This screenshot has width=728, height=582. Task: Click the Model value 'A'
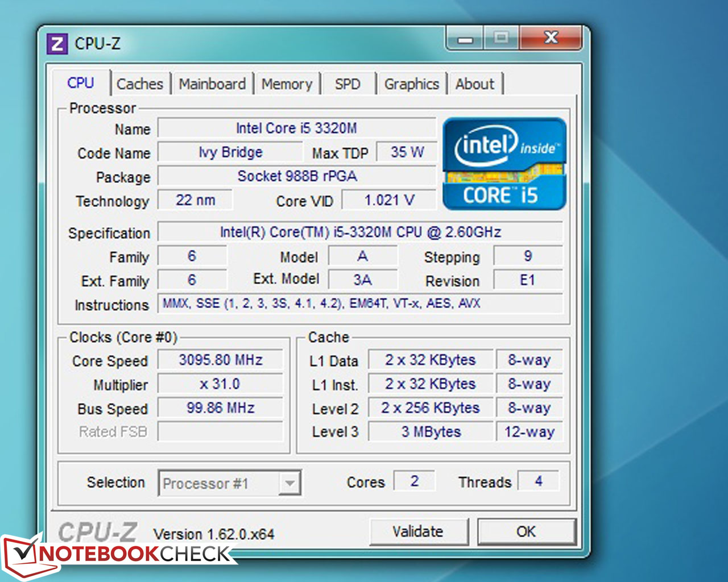[363, 256]
